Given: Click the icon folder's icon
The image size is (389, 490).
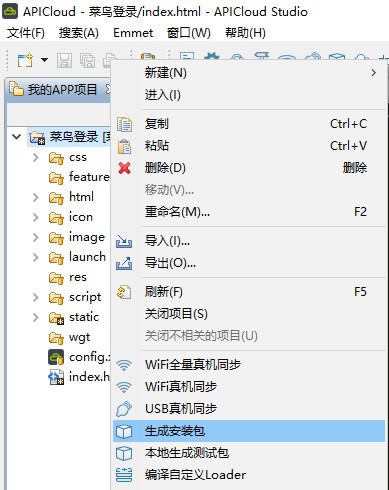Looking at the screenshot, I should pos(56,218).
